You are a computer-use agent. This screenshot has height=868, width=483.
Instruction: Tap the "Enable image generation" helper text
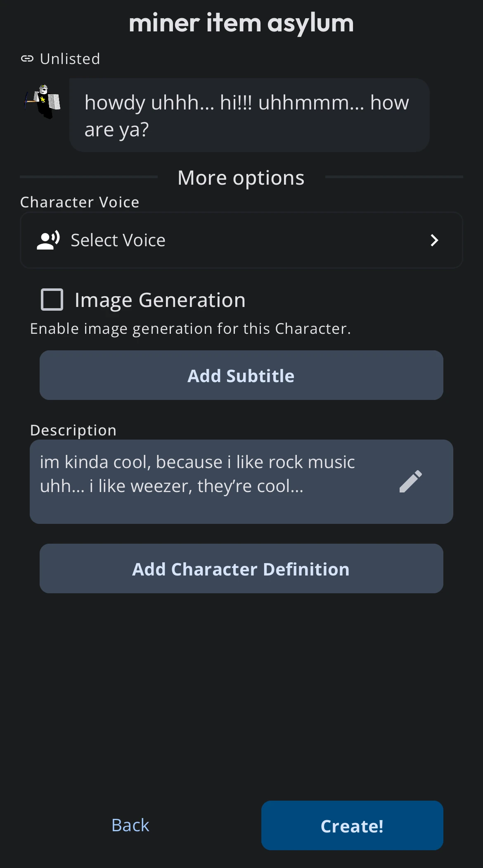point(190,329)
